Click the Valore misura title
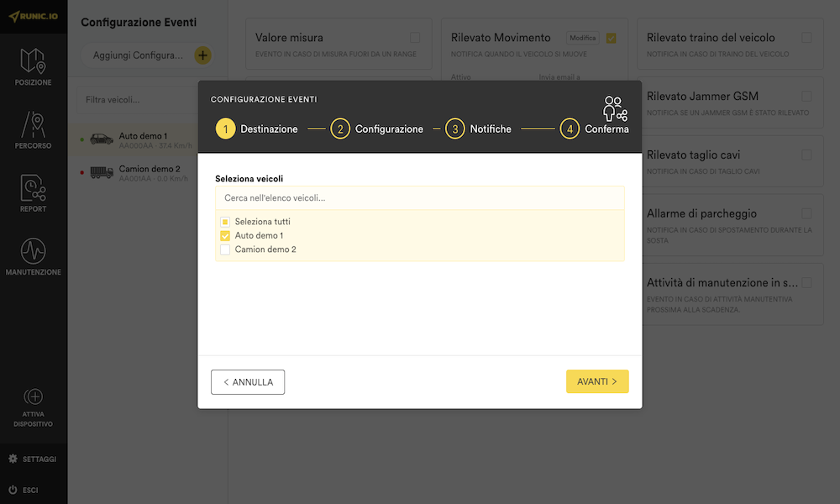This screenshot has width=840, height=504. point(289,38)
